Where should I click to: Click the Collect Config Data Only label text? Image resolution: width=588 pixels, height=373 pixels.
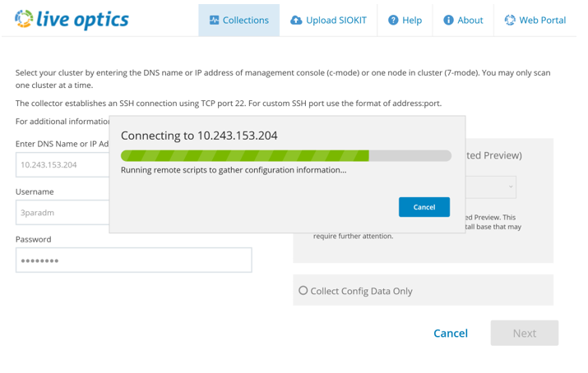361,291
